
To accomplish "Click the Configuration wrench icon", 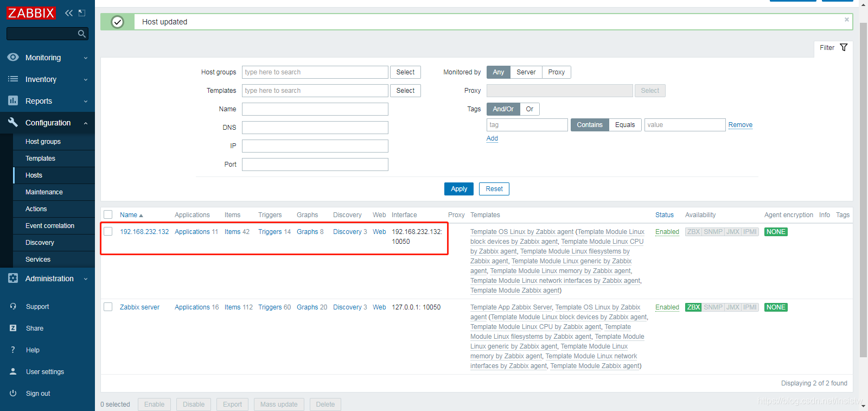I will (13, 122).
